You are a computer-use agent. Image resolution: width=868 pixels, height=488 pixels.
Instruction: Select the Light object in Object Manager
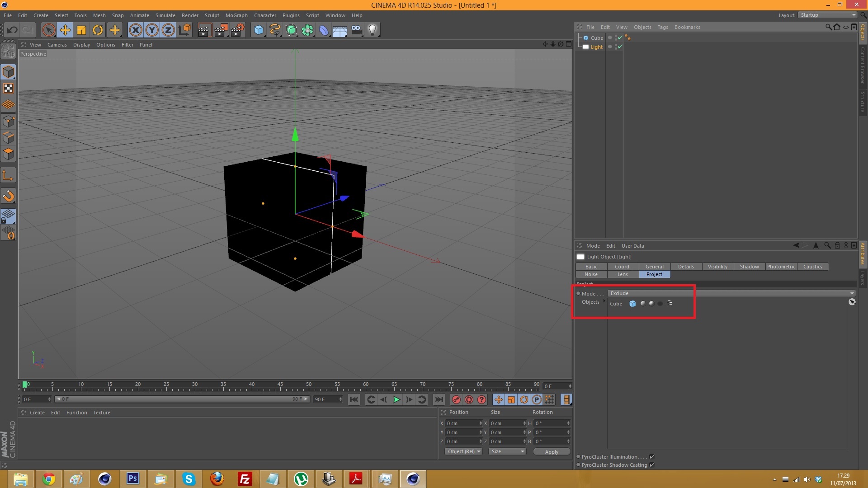[596, 47]
